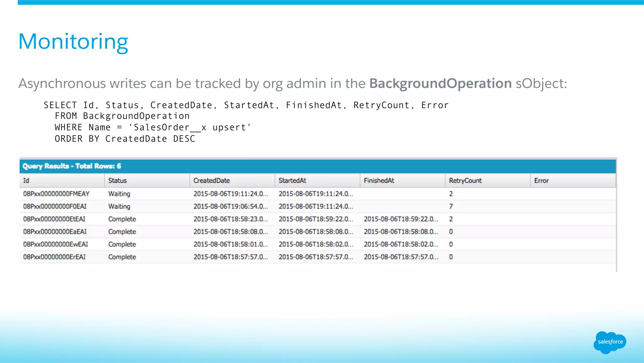Click record Id 08Pxx00000000EaEAI
Viewport: 644px width, 363px height.
(x=55, y=232)
